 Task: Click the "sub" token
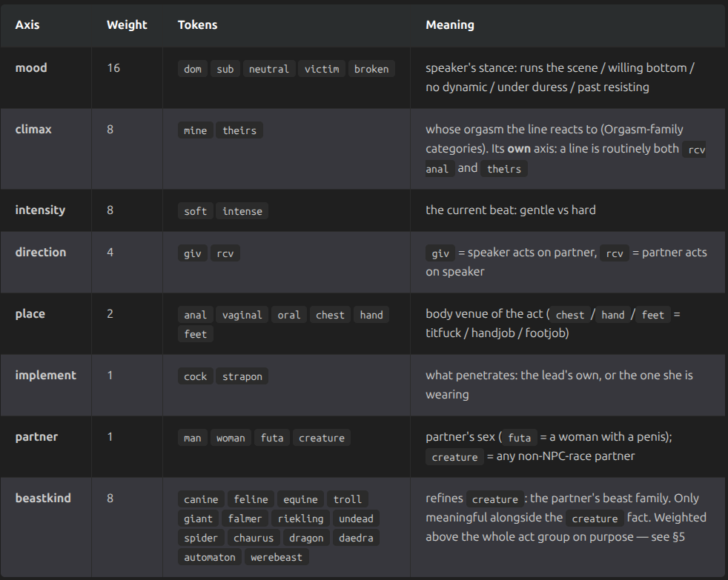tap(225, 69)
